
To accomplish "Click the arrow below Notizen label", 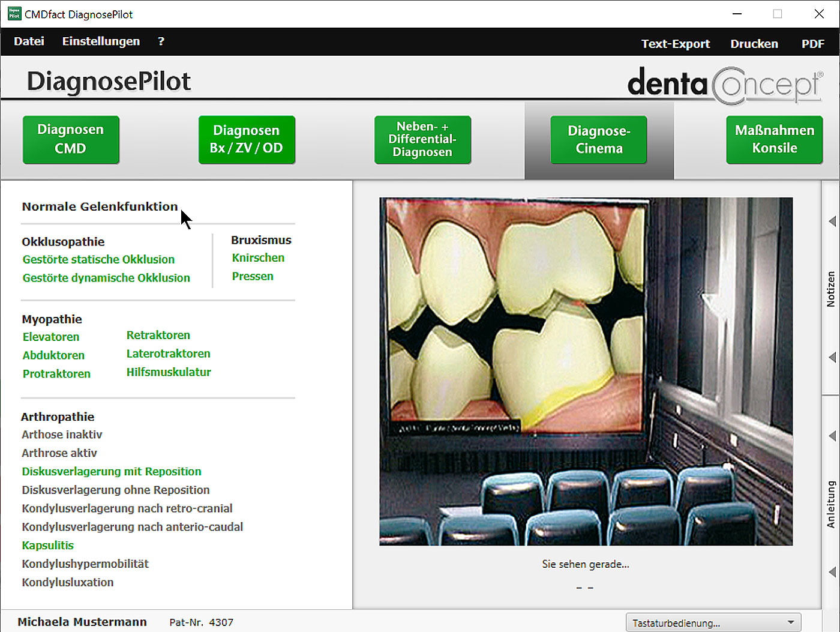I will (x=832, y=357).
